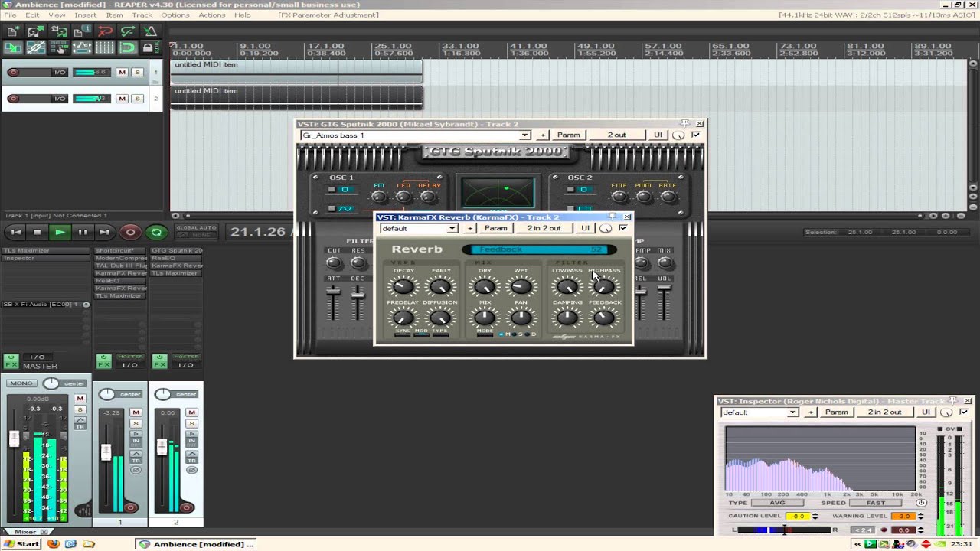This screenshot has width=980, height=551.
Task: Toggle the Metronome toolbar icon
Action: click(150, 31)
